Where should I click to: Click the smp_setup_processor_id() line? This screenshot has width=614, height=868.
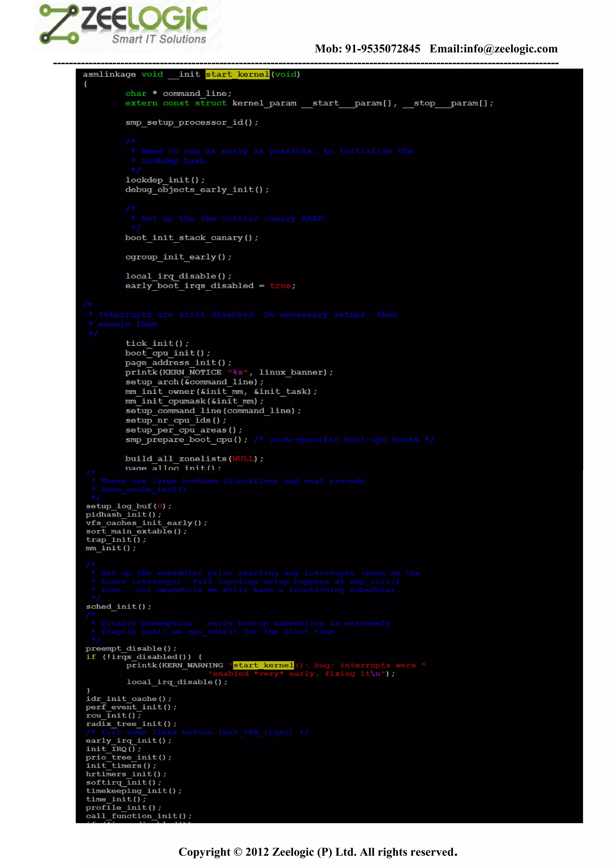(192, 123)
